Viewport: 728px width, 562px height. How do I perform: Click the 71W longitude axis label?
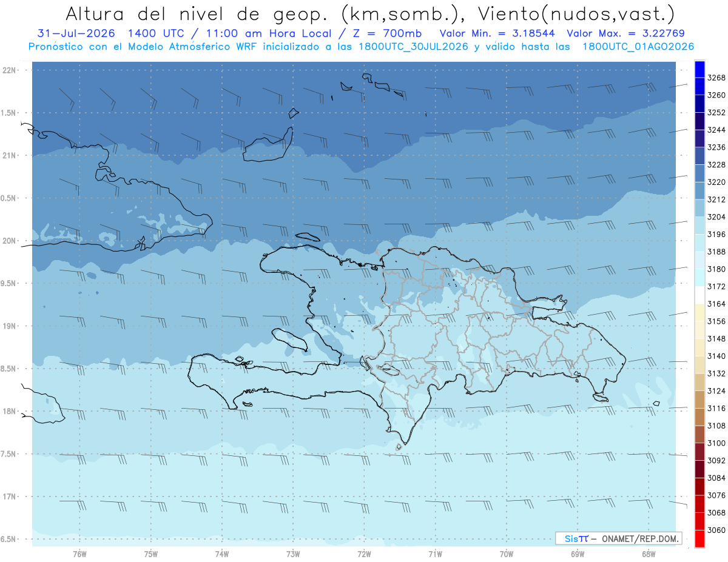[x=435, y=554]
